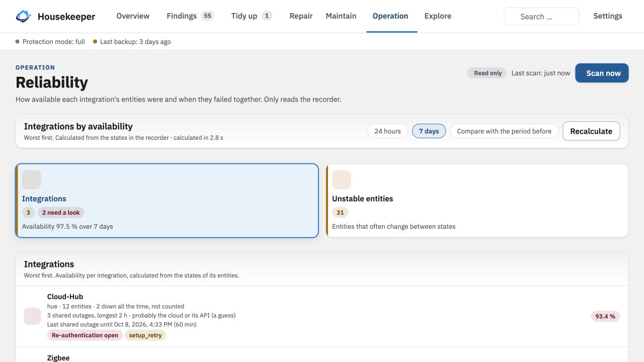Switch to the Tidy up tab

[x=252, y=16]
